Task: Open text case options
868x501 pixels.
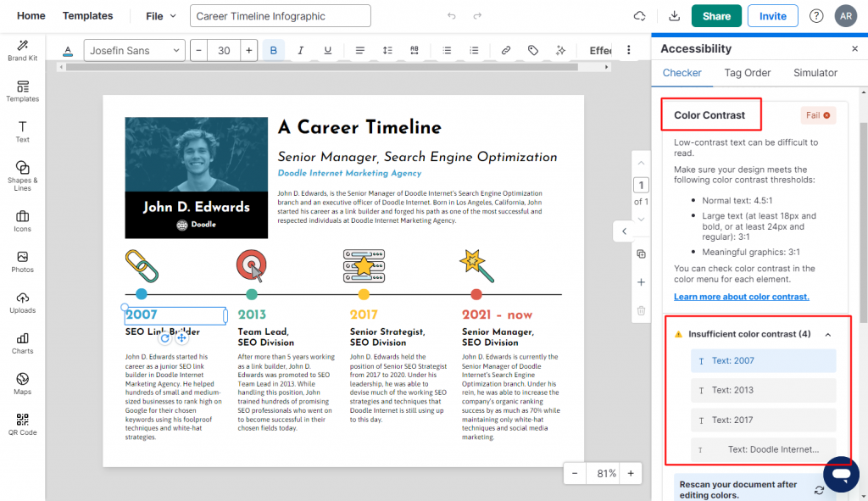Action: pos(414,50)
